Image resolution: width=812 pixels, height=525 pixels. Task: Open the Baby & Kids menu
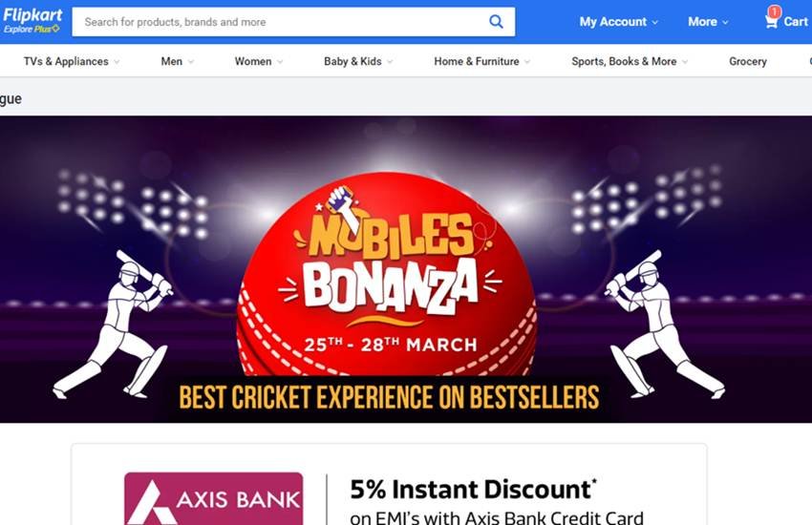358,61
